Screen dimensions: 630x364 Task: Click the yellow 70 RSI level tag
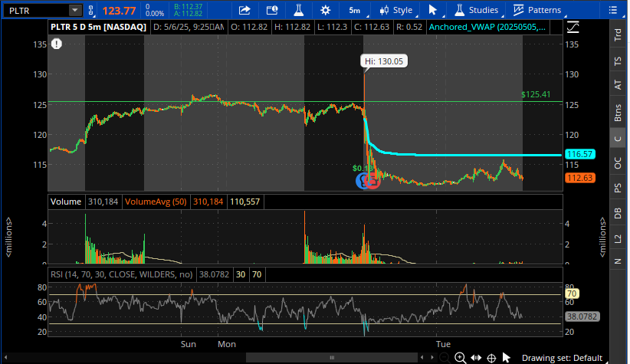pyautogui.click(x=572, y=293)
